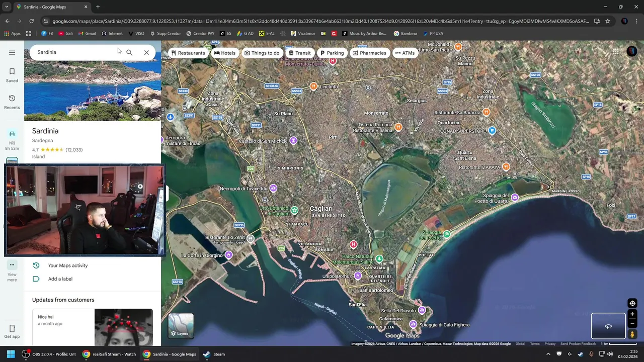This screenshot has height=362, width=644.
Task: Zoom out with the minus button
Action: click(632, 324)
